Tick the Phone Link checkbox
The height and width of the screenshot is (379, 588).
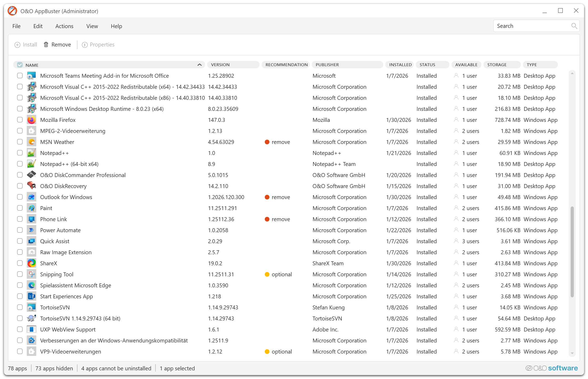pyautogui.click(x=20, y=219)
